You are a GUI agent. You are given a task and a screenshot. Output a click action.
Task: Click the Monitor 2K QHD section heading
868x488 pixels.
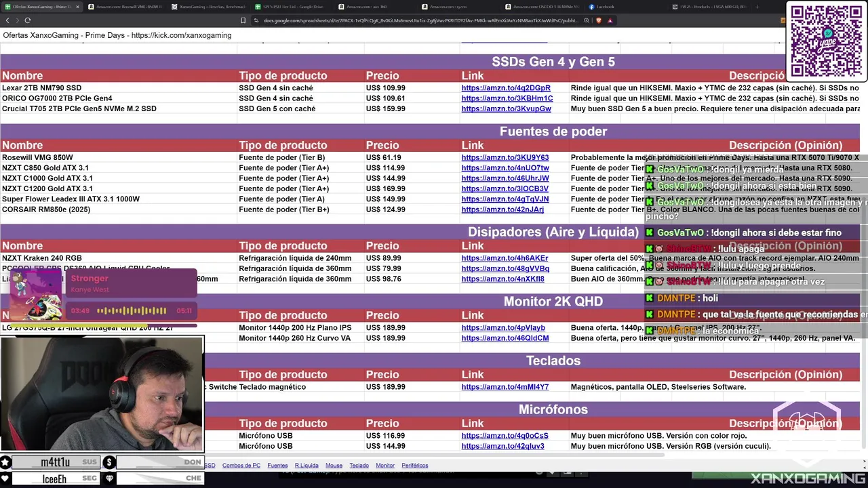point(553,301)
